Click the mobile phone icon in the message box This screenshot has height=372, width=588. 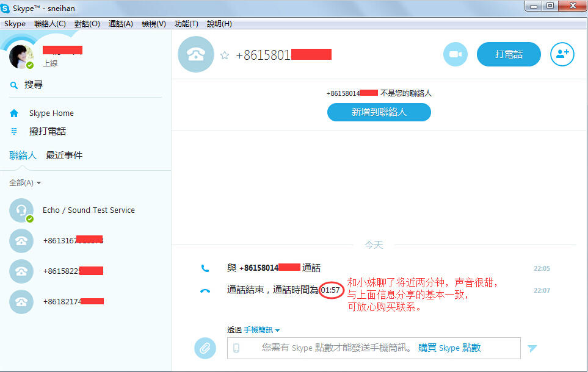pyautogui.click(x=236, y=348)
